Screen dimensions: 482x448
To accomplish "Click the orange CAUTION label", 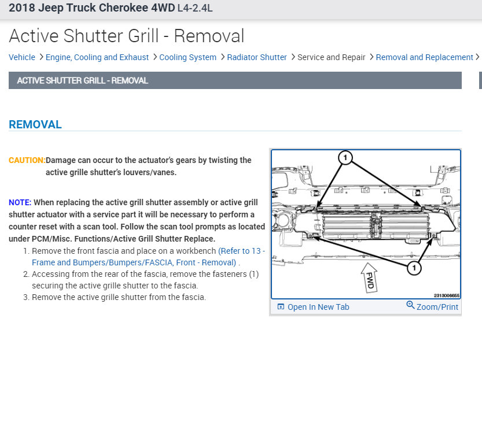I will pos(27,160).
